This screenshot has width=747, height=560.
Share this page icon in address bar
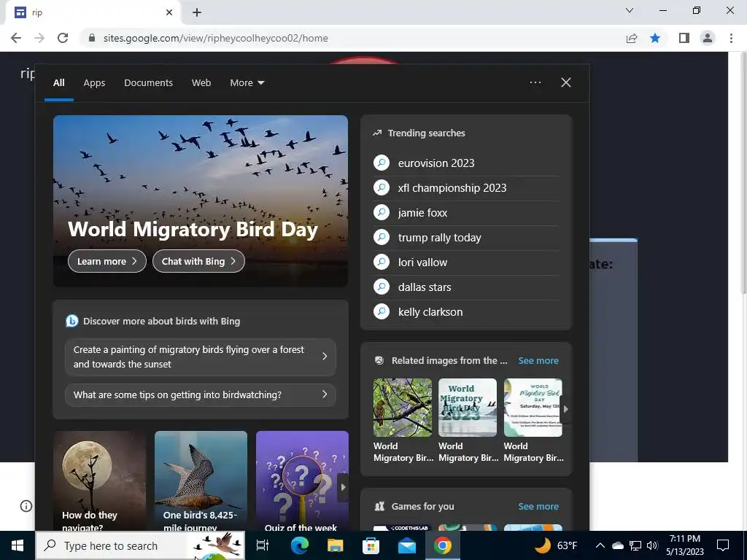click(632, 38)
